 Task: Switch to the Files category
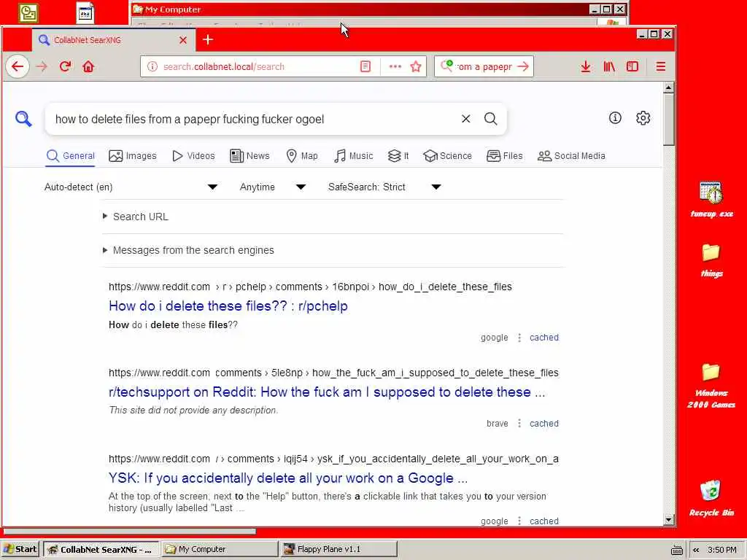tap(505, 156)
